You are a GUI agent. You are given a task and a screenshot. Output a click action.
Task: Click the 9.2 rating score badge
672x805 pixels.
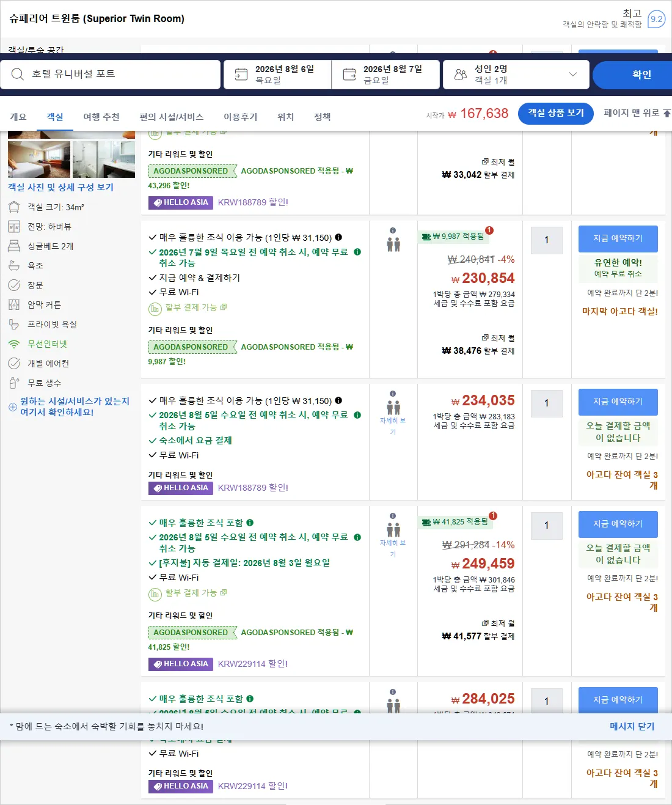[x=657, y=19]
